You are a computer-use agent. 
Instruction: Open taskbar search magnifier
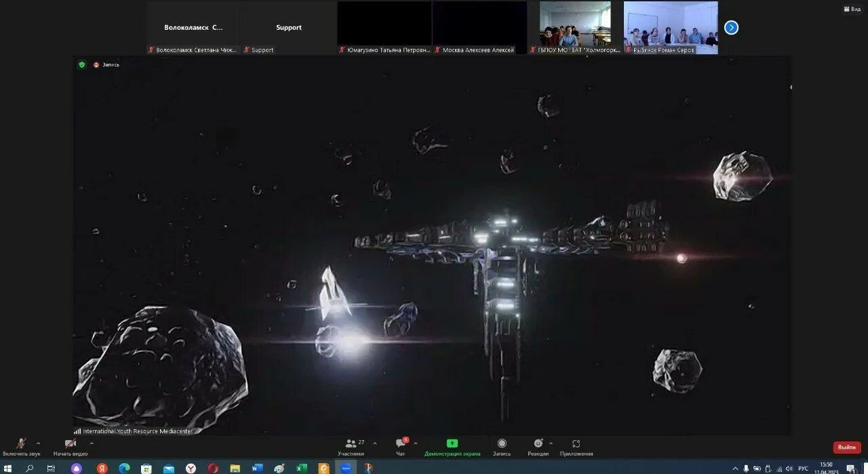click(30, 468)
